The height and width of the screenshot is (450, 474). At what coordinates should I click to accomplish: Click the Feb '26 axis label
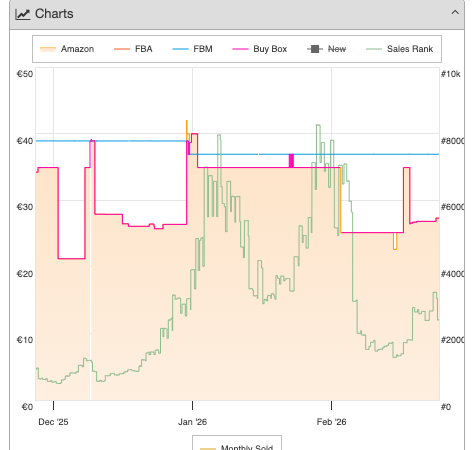[331, 422]
